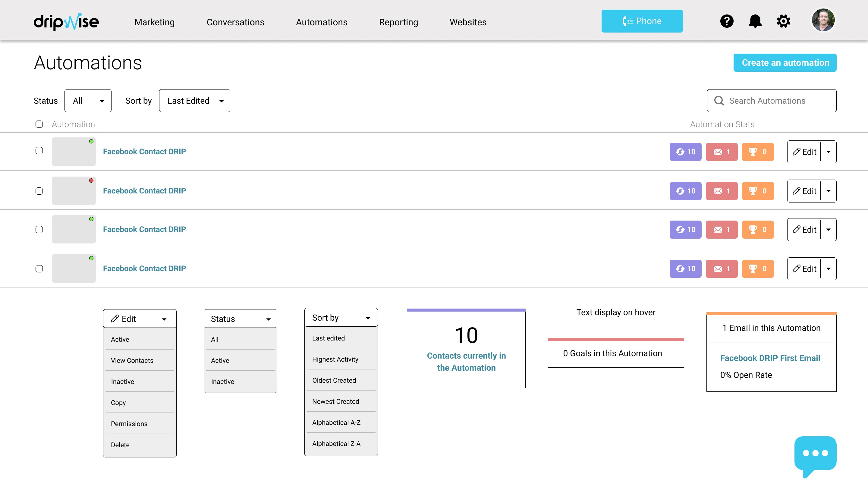Click the third row's orange trophy goals badge
This screenshot has width=868, height=499.
point(758,230)
